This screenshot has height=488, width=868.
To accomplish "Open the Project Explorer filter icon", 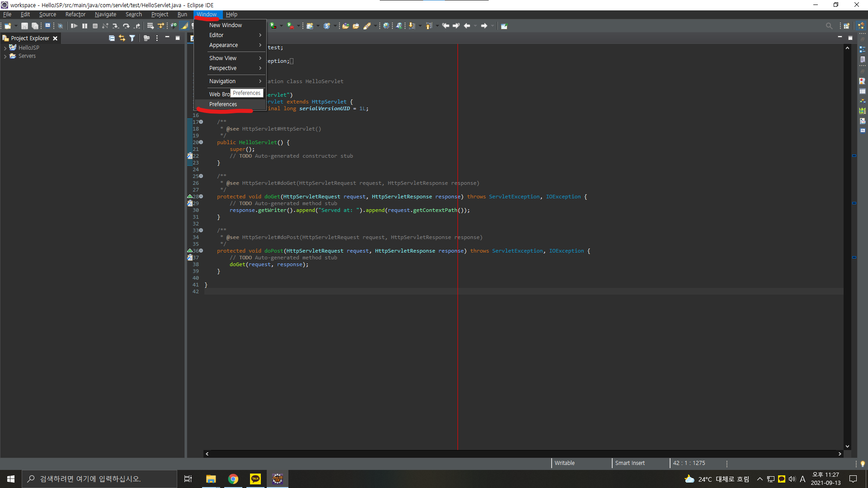I will 132,38.
